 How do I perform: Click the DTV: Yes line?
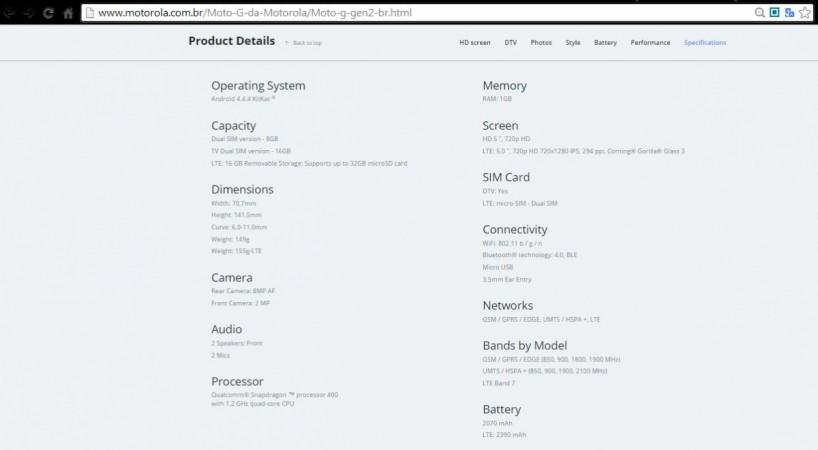pyautogui.click(x=495, y=191)
